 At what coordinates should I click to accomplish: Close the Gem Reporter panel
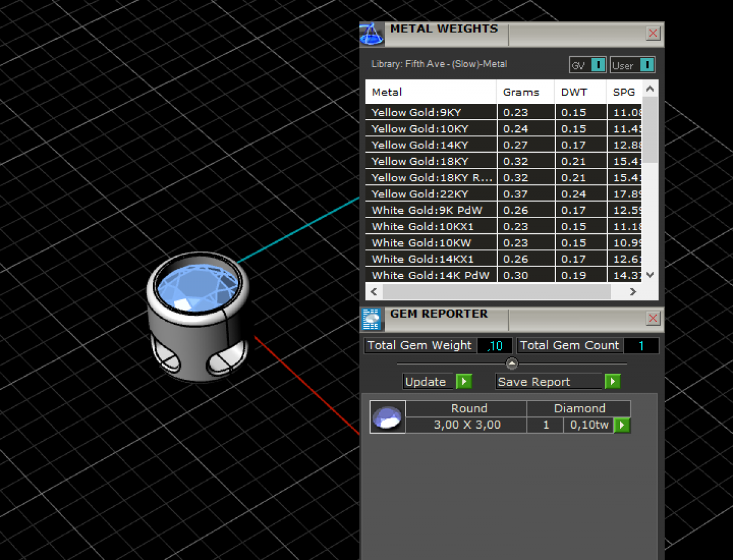click(x=653, y=318)
